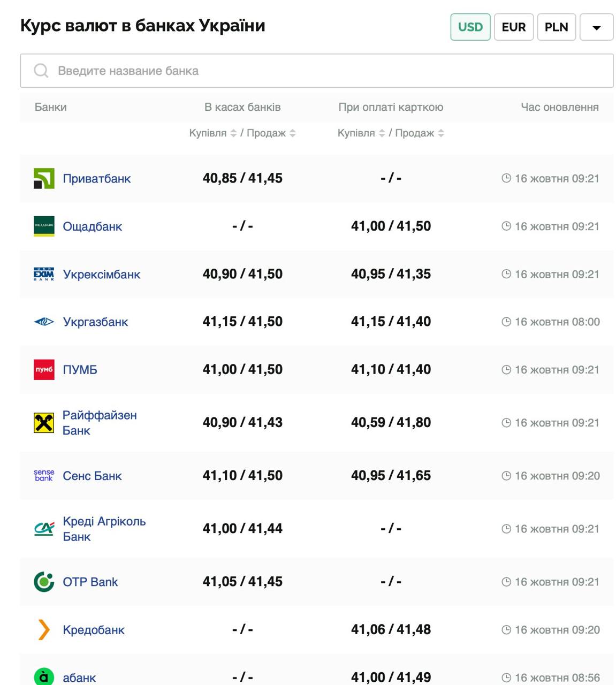Screen dimensions: 616x685
Task: Click the Raiffeisen yellow logo icon
Action: (44, 423)
